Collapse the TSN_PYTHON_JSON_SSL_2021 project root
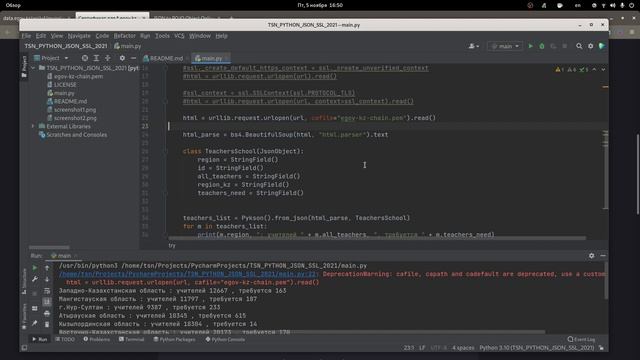Image resolution: width=640 pixels, height=360 pixels. point(33,68)
